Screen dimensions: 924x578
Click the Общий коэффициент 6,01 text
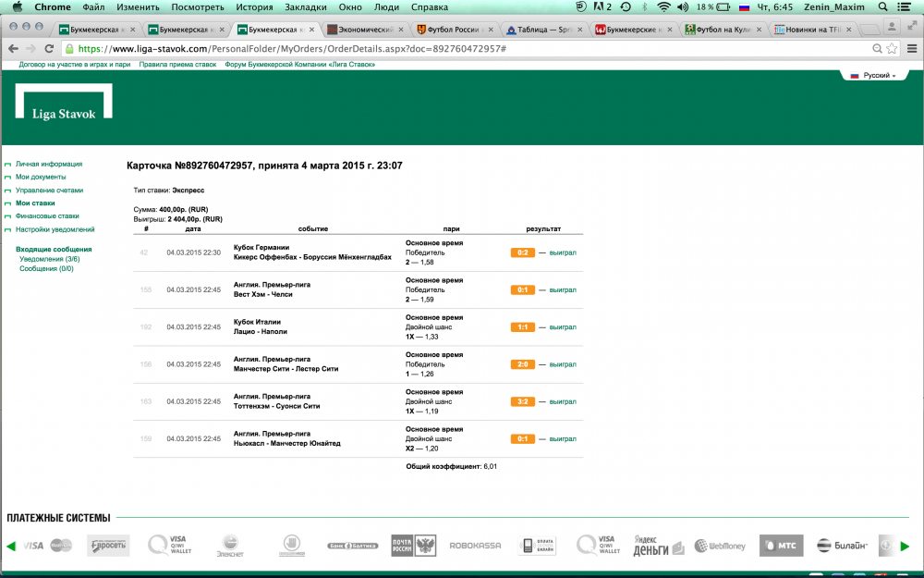coord(452,466)
